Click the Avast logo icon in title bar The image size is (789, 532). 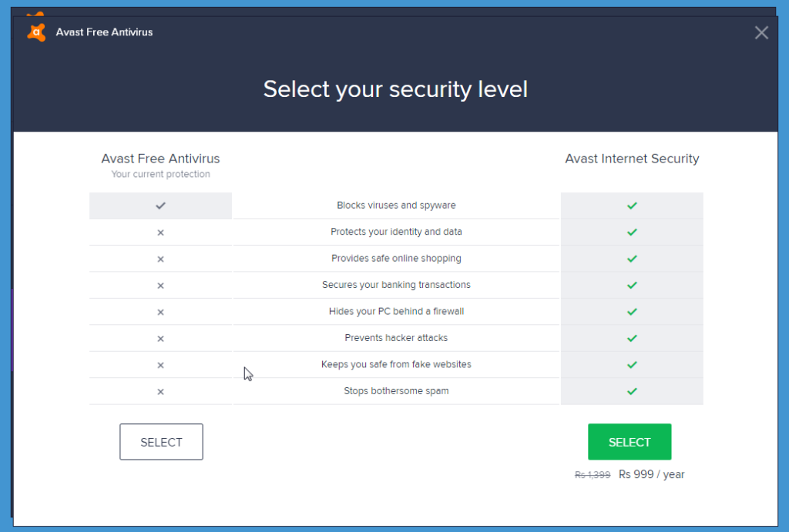(36, 32)
